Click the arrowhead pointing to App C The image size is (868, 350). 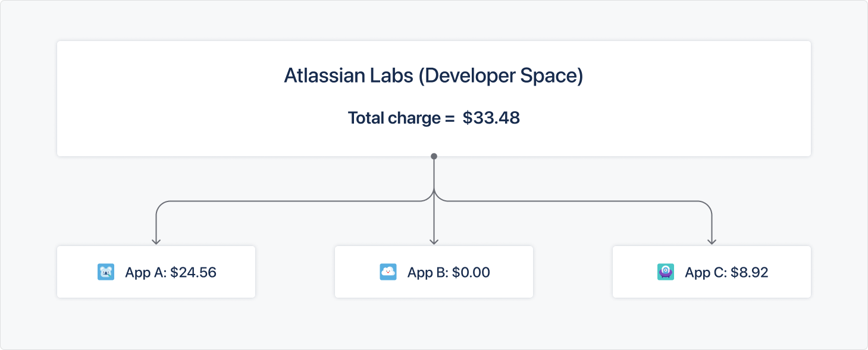coord(712,241)
